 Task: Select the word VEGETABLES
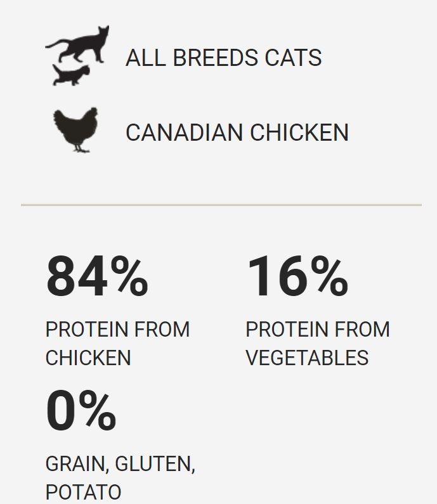(x=306, y=358)
